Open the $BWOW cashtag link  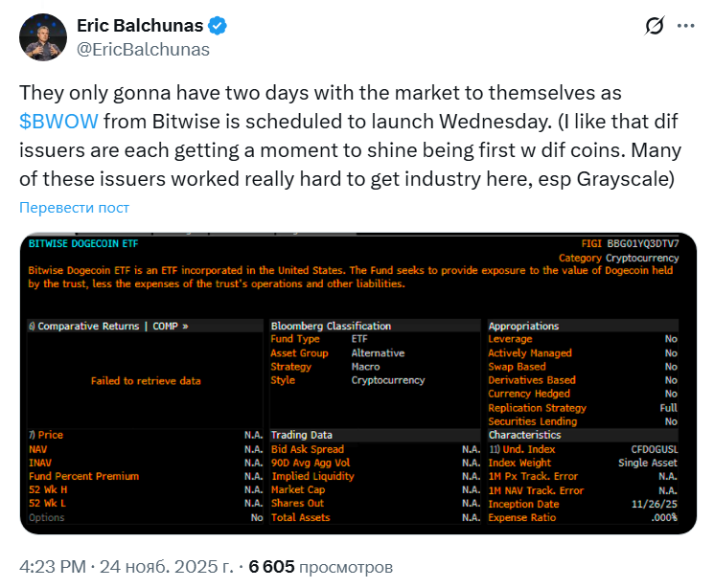[58, 122]
